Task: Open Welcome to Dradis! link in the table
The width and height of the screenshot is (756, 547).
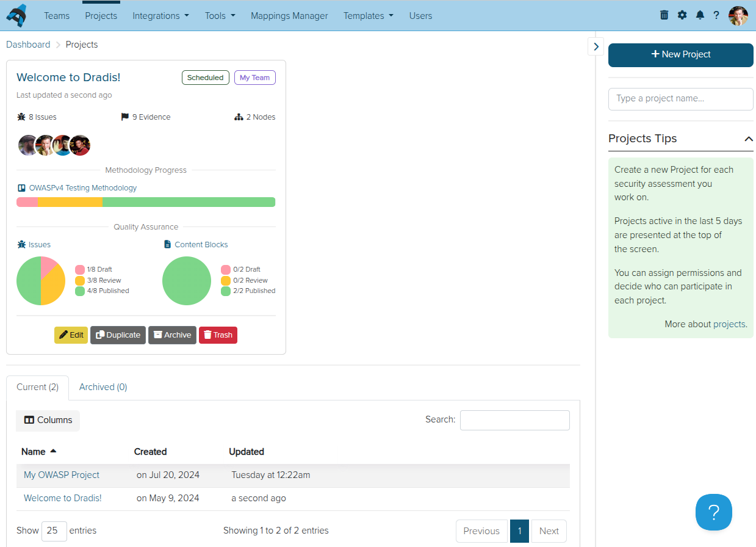Action: pyautogui.click(x=63, y=498)
